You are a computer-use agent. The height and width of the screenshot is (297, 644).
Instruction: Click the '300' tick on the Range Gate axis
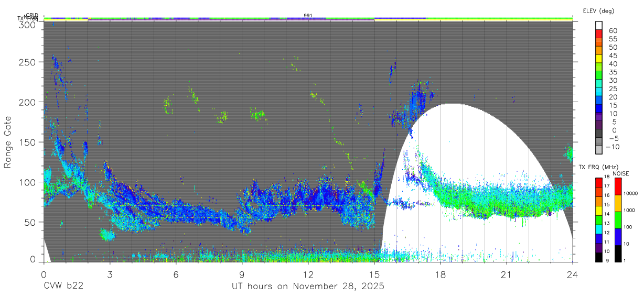pyautogui.click(x=28, y=25)
